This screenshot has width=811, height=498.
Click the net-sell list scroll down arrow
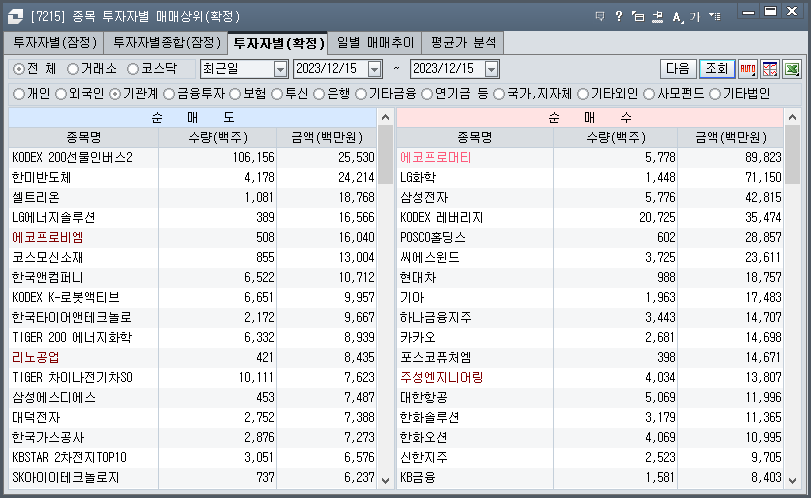(385, 480)
